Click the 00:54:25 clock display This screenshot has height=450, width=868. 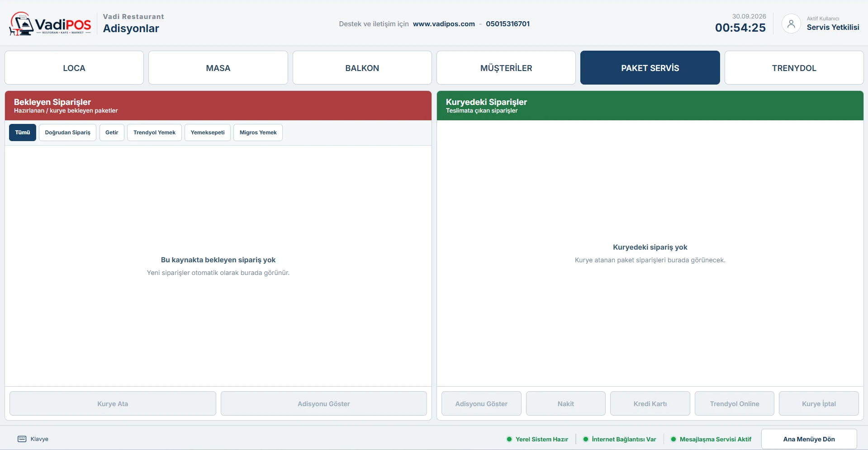(740, 28)
